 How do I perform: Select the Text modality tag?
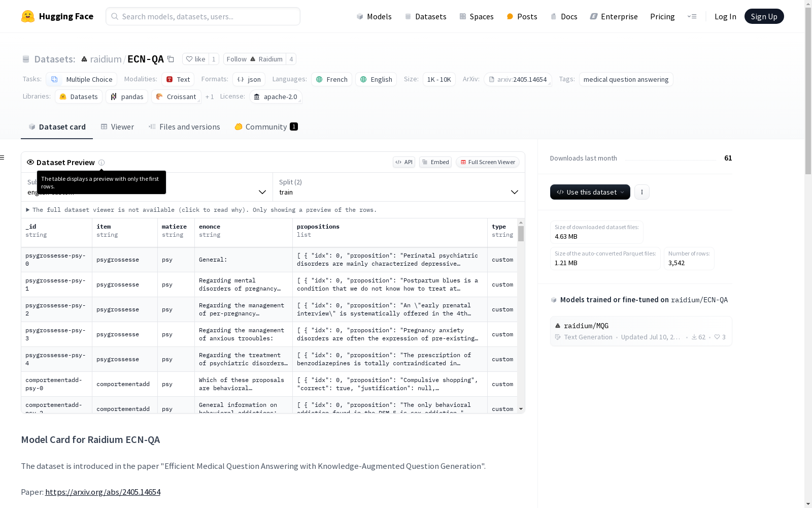178,79
